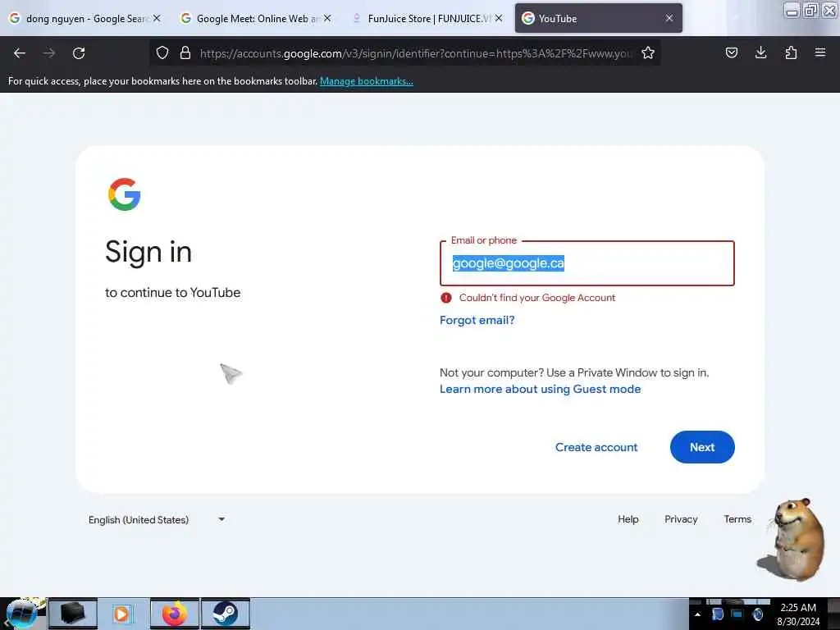Open the tracking protection shield icon

(162, 52)
